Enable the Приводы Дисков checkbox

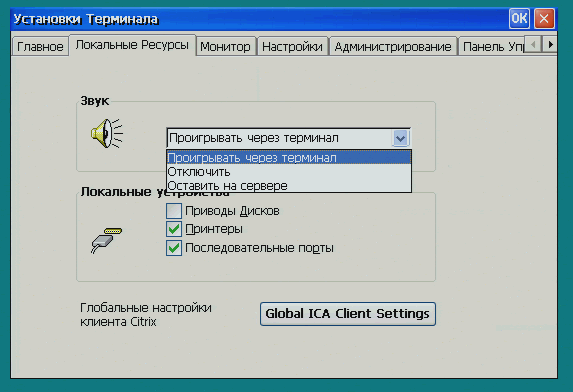pos(174,211)
